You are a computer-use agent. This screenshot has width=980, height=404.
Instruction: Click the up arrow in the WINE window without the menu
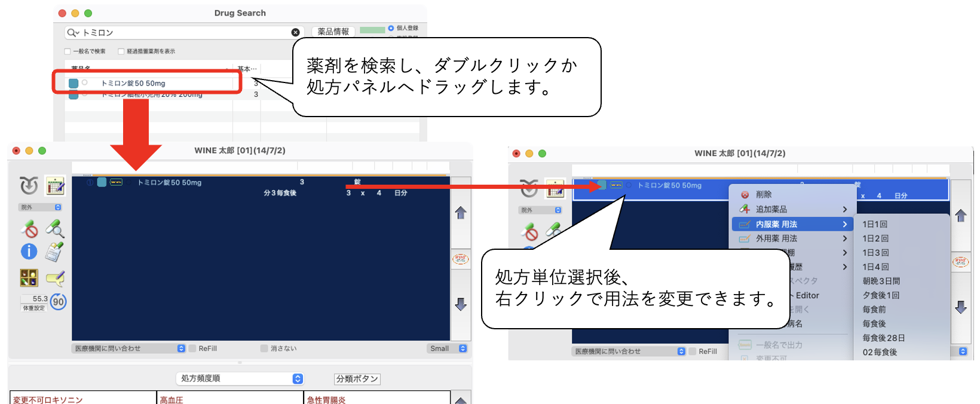click(461, 213)
